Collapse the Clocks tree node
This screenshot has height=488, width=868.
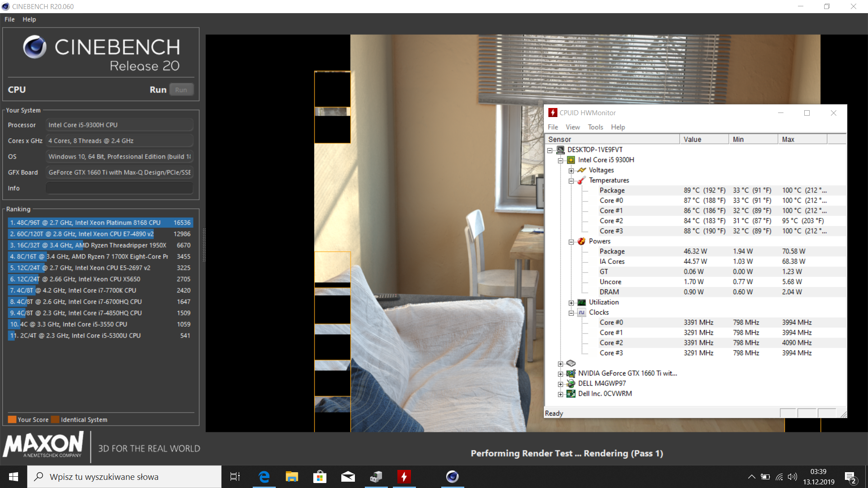(571, 313)
